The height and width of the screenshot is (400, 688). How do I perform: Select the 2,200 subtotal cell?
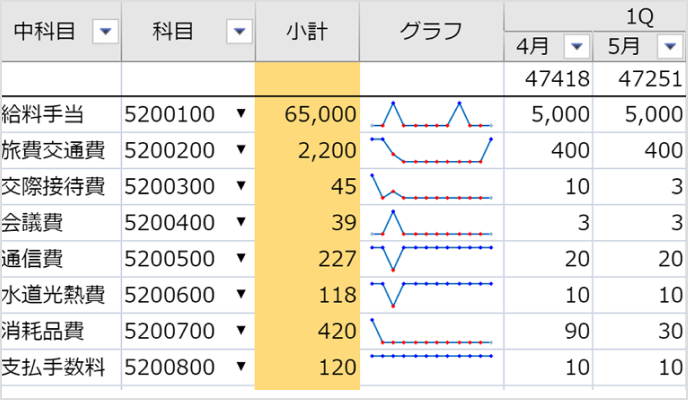307,150
